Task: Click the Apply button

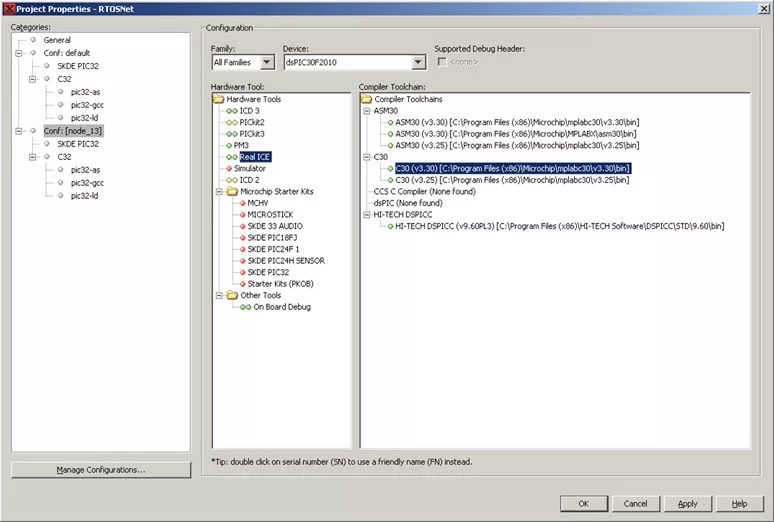Action: click(x=687, y=504)
